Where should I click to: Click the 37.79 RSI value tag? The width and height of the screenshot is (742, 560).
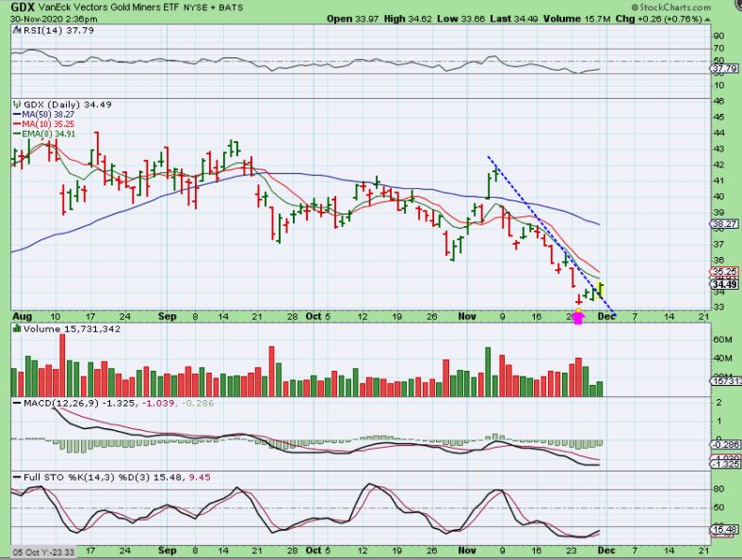(x=724, y=69)
